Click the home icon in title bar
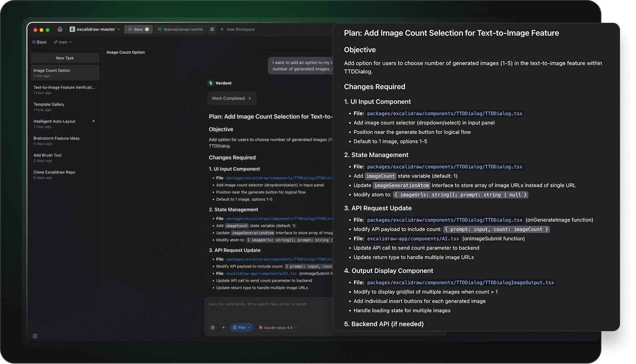This screenshot has width=636, height=364. pos(60,29)
